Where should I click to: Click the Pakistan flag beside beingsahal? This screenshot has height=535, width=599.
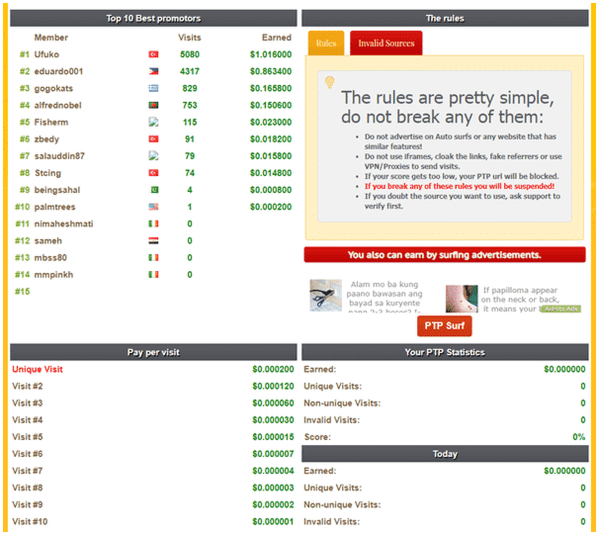coord(154,190)
